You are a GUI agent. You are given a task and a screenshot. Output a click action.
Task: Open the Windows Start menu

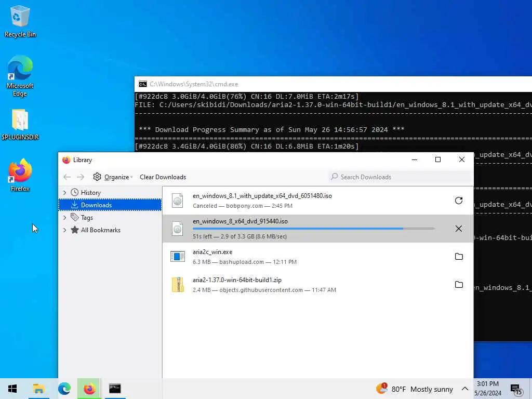coord(12,389)
